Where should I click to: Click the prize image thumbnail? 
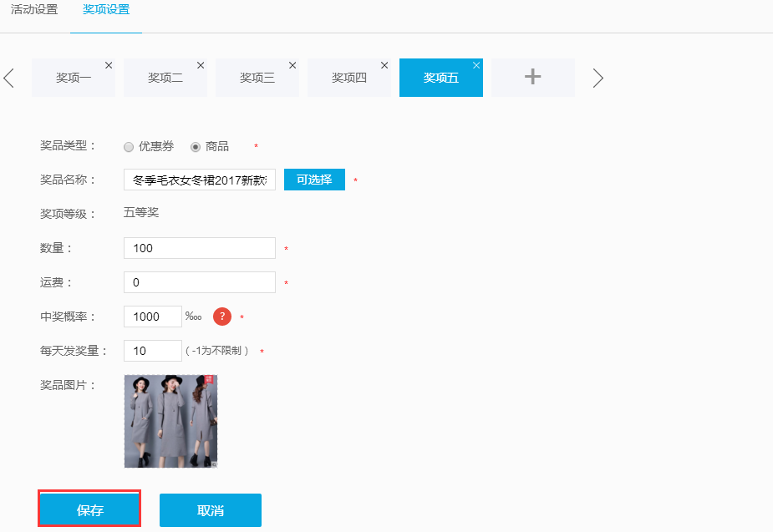(x=170, y=421)
